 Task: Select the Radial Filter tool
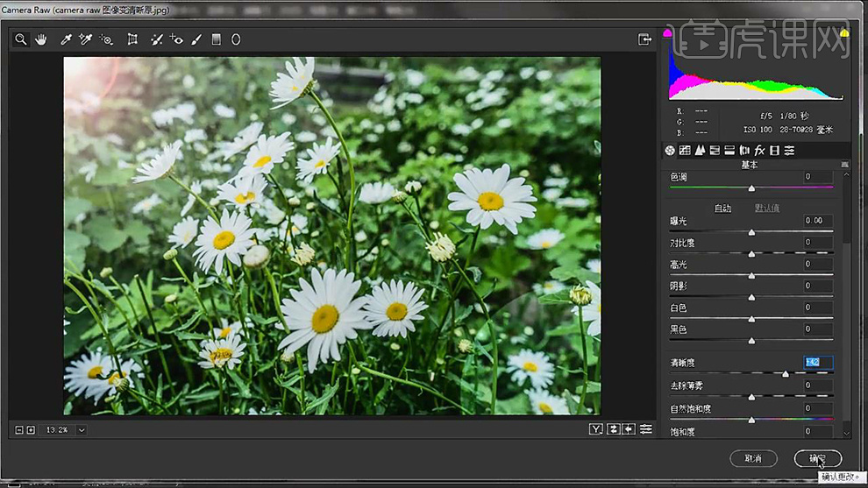pyautogui.click(x=236, y=39)
